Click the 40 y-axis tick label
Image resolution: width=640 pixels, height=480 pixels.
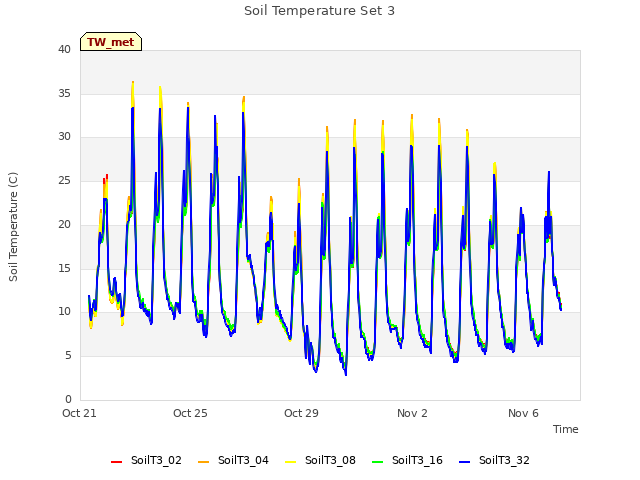[64, 50]
